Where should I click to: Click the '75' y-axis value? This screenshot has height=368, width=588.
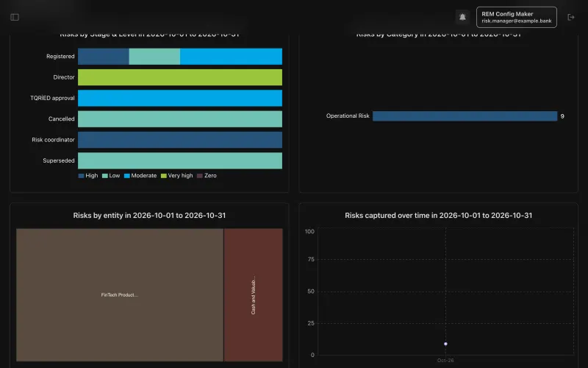coord(311,260)
